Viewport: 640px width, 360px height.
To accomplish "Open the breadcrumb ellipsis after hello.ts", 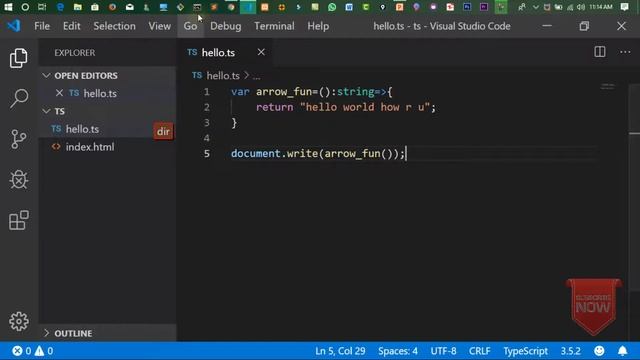I will tap(256, 76).
